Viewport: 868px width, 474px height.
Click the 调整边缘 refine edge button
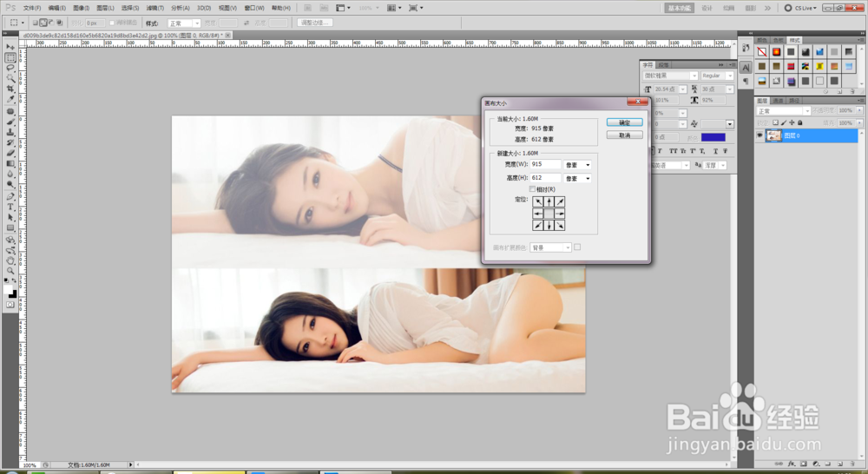coord(315,23)
